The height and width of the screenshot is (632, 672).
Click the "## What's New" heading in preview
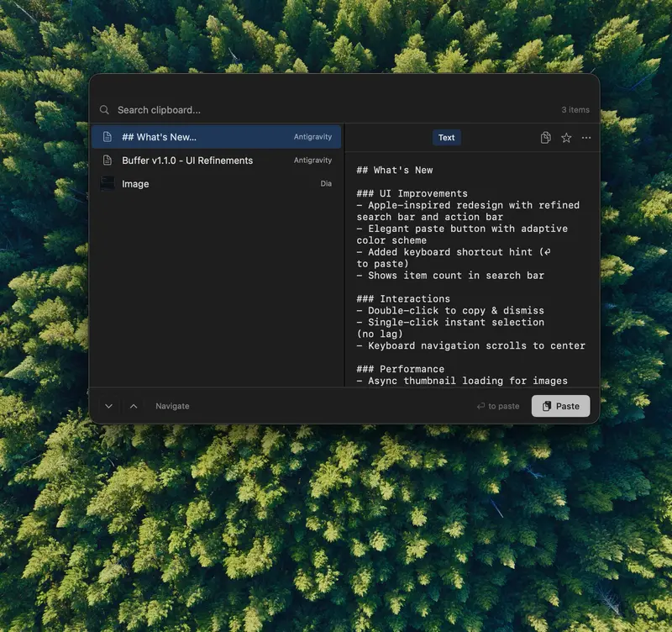pos(395,171)
